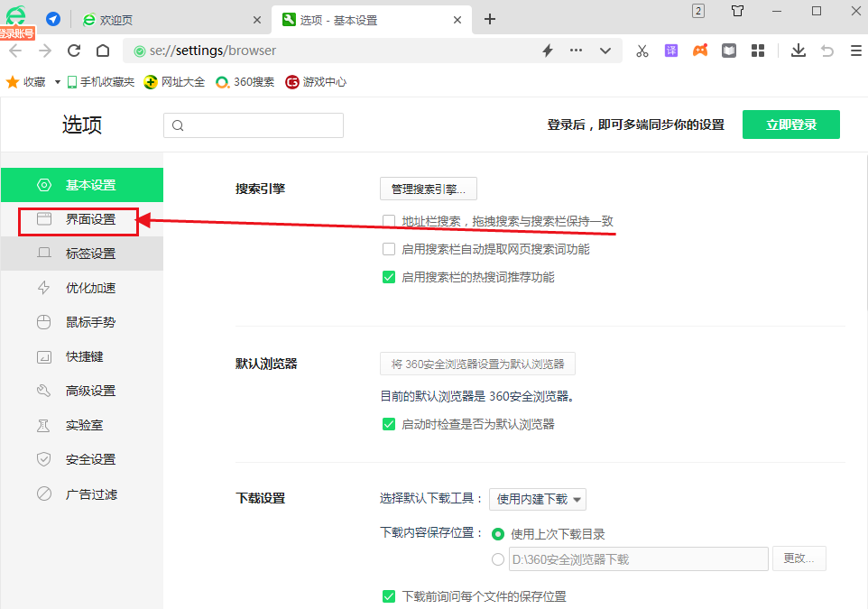Open a new tab with plus button
This screenshot has height=609, width=868.
489,19
